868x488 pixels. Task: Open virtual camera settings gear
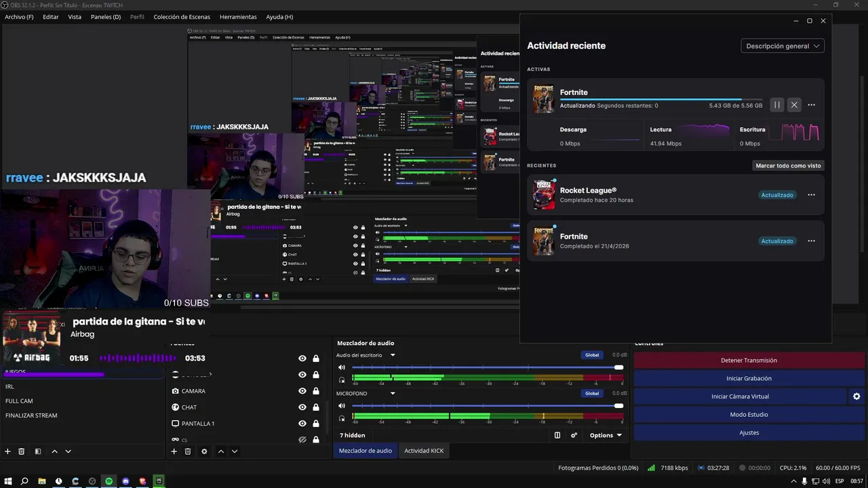pyautogui.click(x=856, y=396)
